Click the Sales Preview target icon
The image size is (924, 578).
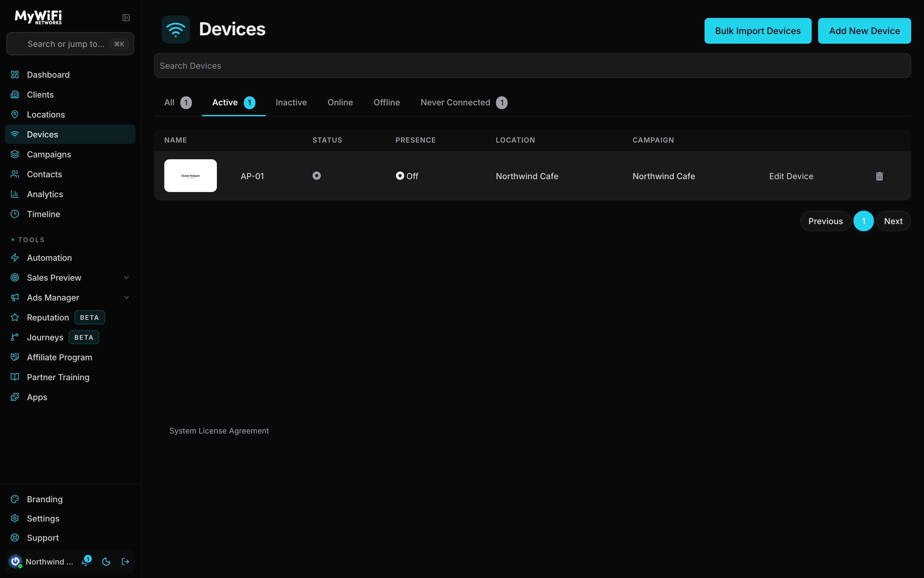[x=14, y=277]
